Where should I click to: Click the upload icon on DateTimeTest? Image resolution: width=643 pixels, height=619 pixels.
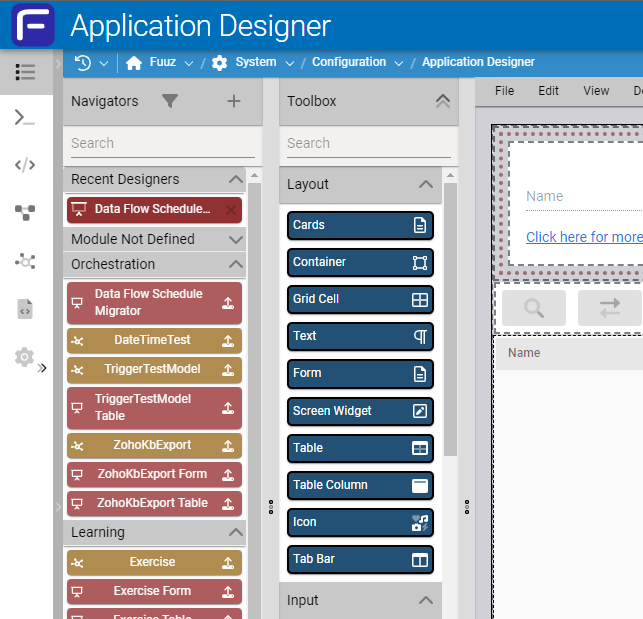pyautogui.click(x=228, y=340)
